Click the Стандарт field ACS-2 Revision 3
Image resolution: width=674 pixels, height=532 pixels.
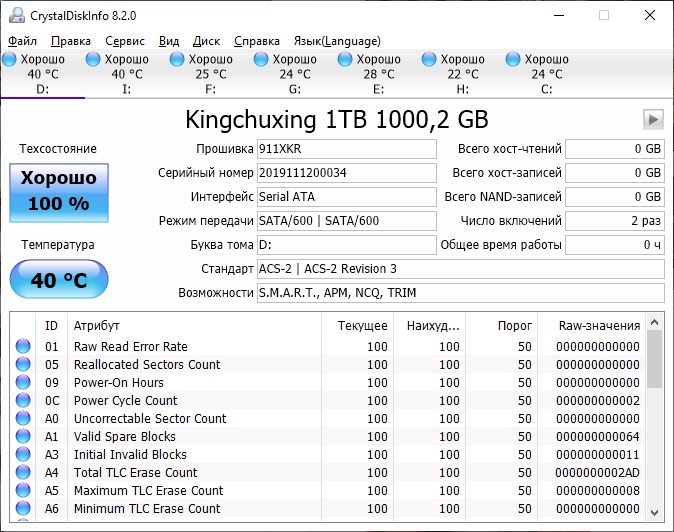pyautogui.click(x=461, y=269)
